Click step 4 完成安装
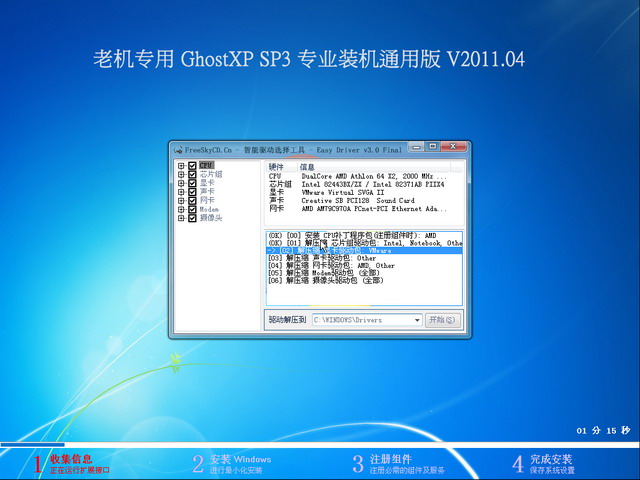Image resolution: width=640 pixels, height=480 pixels. pos(548,463)
